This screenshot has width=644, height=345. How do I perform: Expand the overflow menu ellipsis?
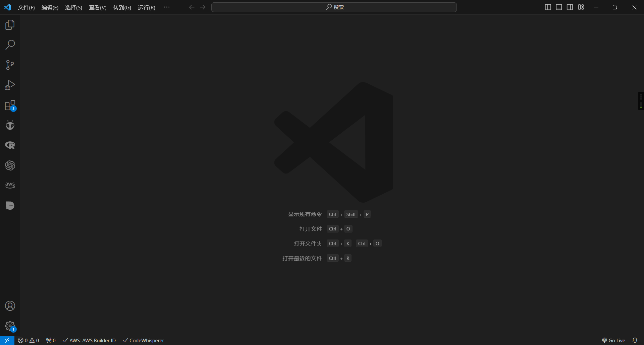point(167,7)
